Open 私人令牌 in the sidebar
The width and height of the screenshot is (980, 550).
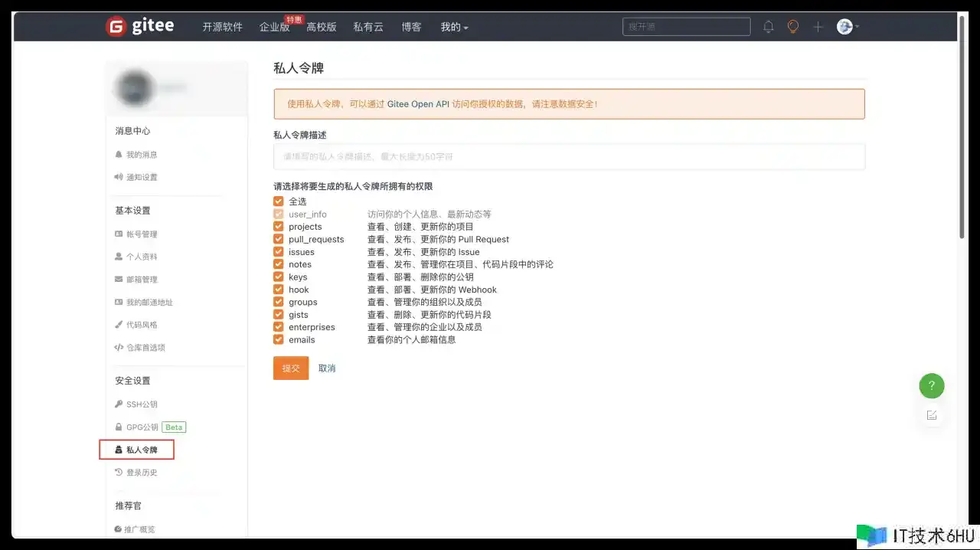point(137,450)
